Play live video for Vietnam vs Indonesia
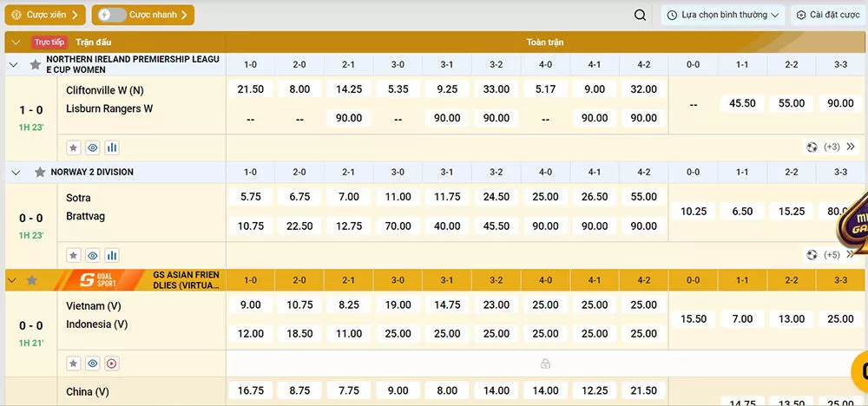868x406 pixels. point(112,363)
